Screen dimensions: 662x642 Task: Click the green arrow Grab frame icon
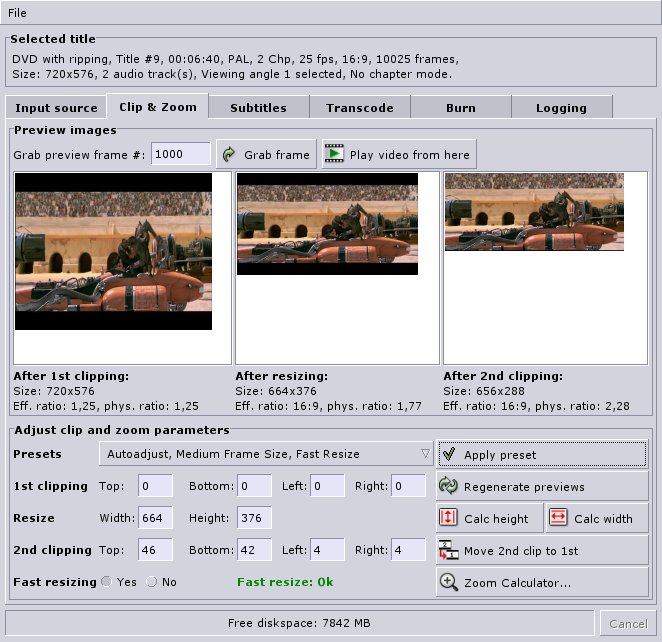click(x=229, y=154)
